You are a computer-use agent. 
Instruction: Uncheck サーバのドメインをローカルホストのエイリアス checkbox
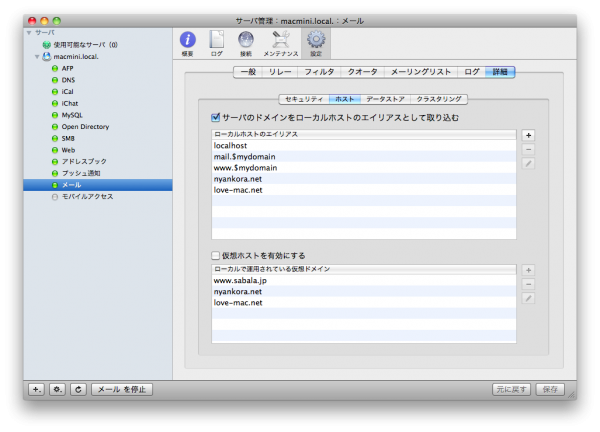click(x=215, y=117)
